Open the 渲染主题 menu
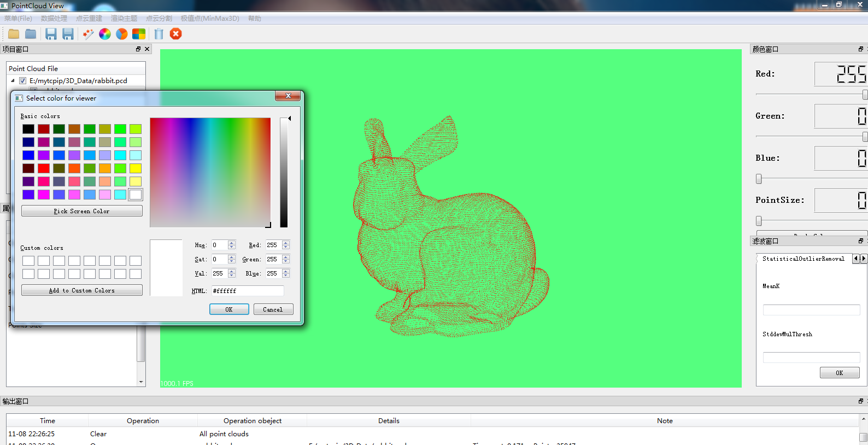Viewport: 868px width, 445px height. pyautogui.click(x=124, y=19)
